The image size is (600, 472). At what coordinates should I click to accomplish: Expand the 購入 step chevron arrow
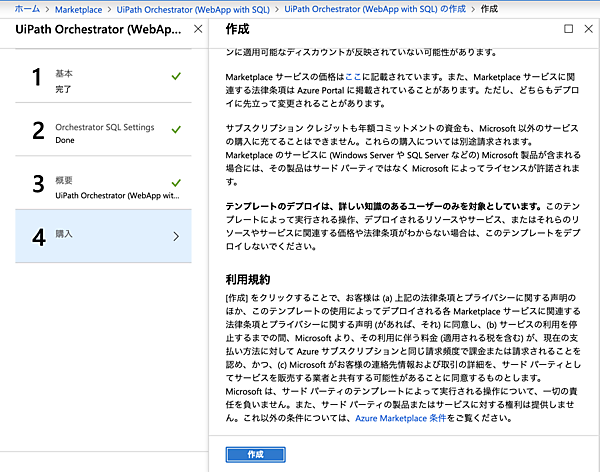pos(176,236)
